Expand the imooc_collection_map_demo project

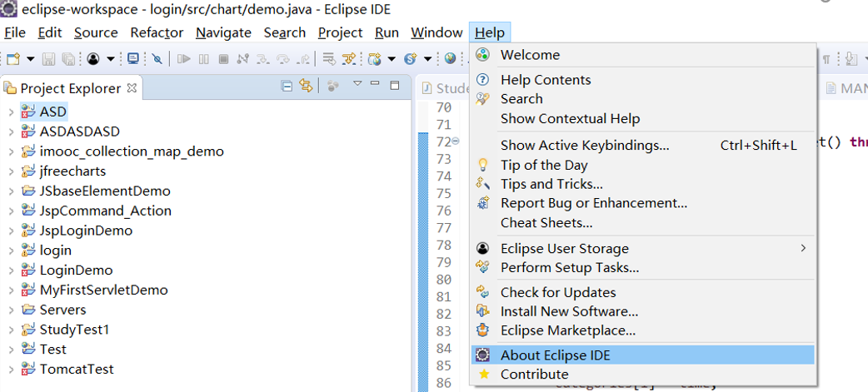coord(11,151)
